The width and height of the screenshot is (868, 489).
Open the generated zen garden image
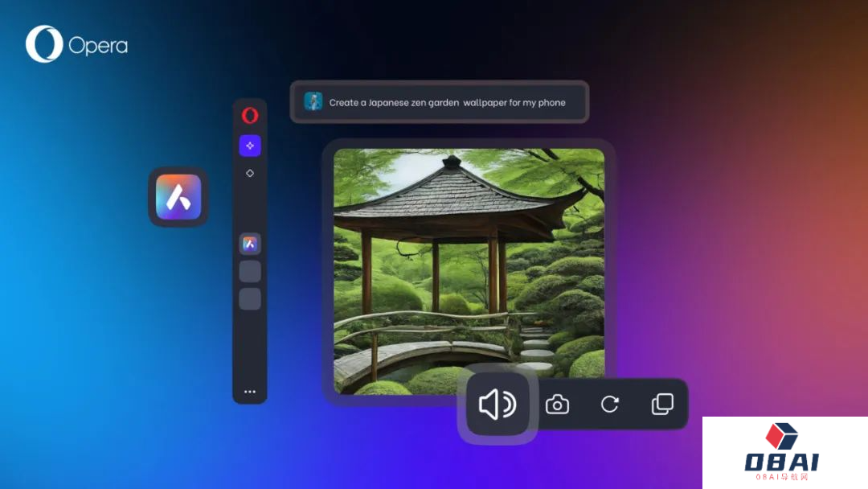(x=469, y=257)
